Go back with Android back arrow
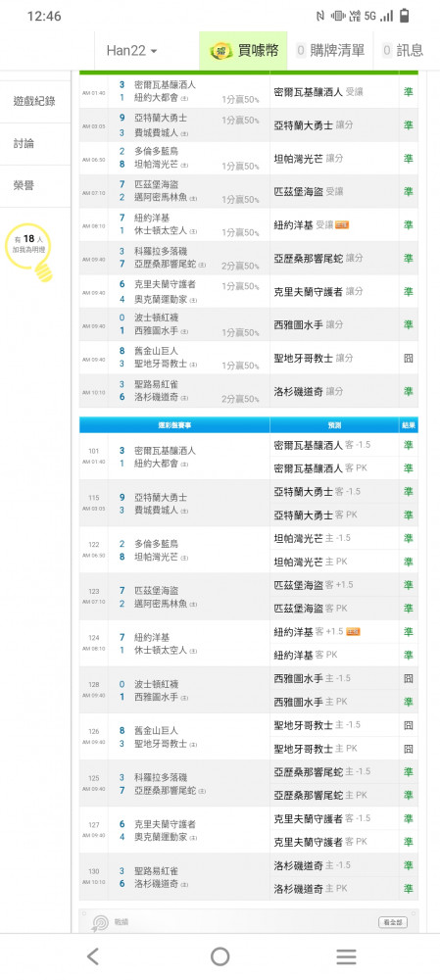Image resolution: width=440 pixels, height=980 pixels. (x=92, y=956)
